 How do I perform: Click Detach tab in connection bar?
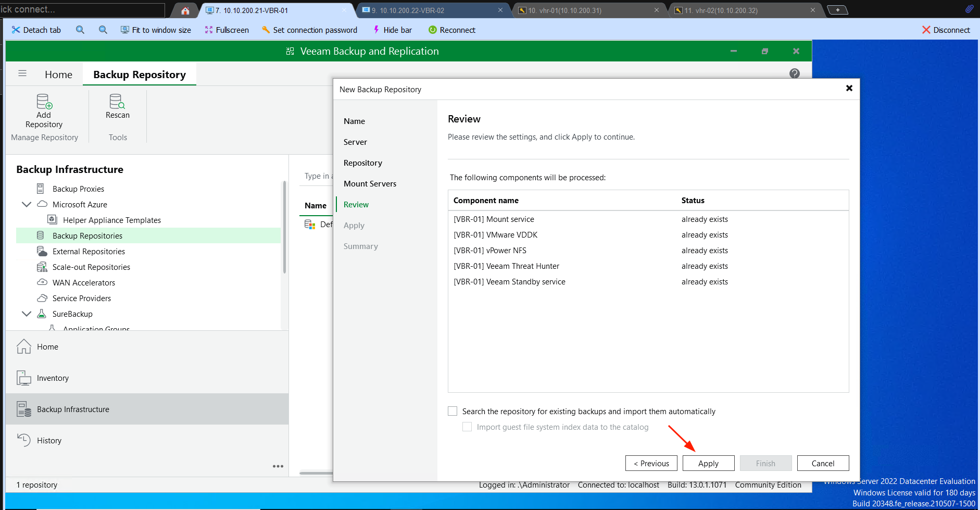click(x=36, y=30)
